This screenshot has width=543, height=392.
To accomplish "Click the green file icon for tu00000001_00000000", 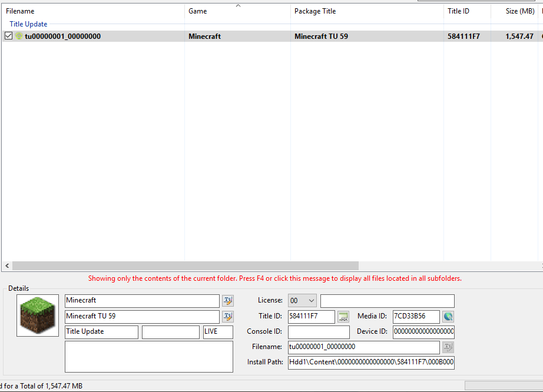I will (x=19, y=36).
